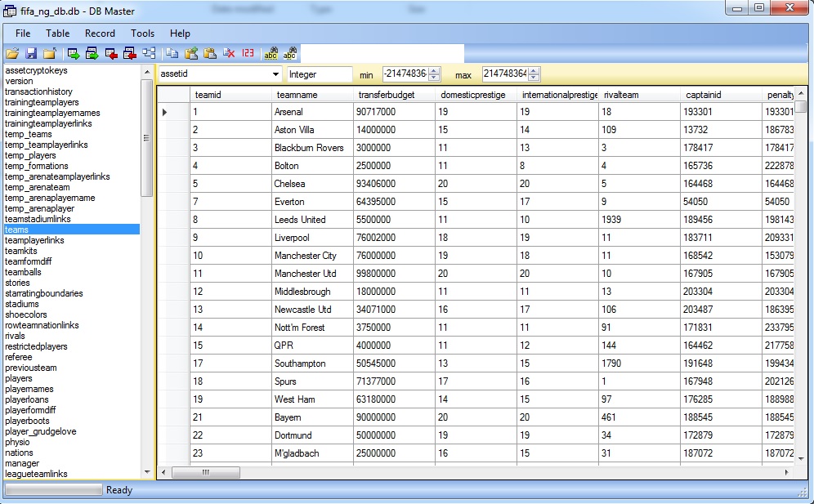Open the Help menu

[180, 33]
